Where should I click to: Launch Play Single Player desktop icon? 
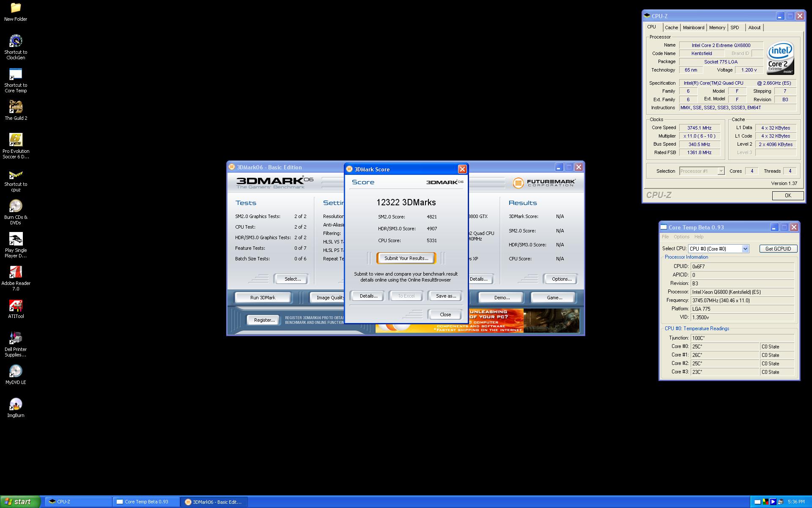16,245
